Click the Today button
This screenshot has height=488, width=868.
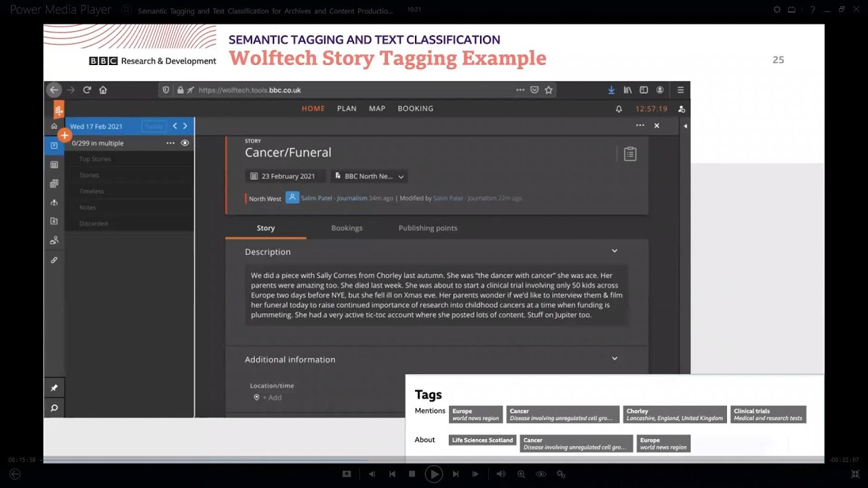coord(154,126)
